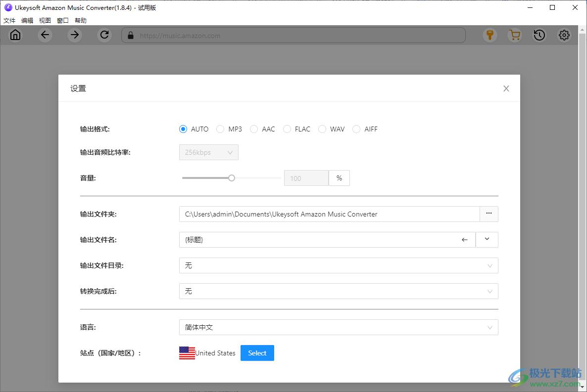Expand the 输出文件名 tag dropdown chevron
Image resolution: width=587 pixels, height=392 pixels.
pos(487,240)
